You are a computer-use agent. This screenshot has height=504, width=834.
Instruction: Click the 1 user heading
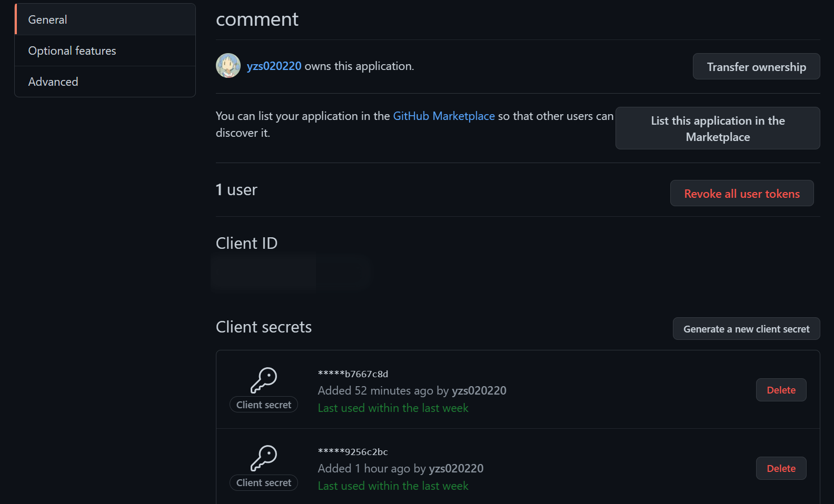coord(236,189)
